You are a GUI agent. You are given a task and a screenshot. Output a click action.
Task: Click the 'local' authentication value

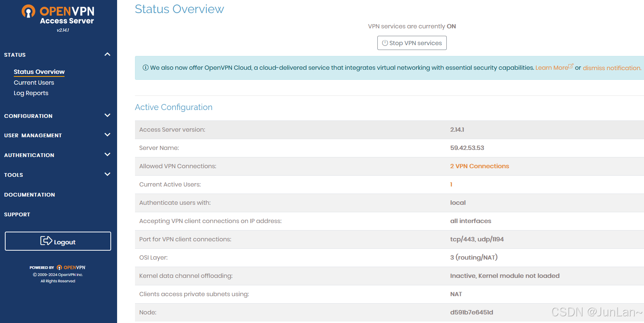pyautogui.click(x=458, y=203)
